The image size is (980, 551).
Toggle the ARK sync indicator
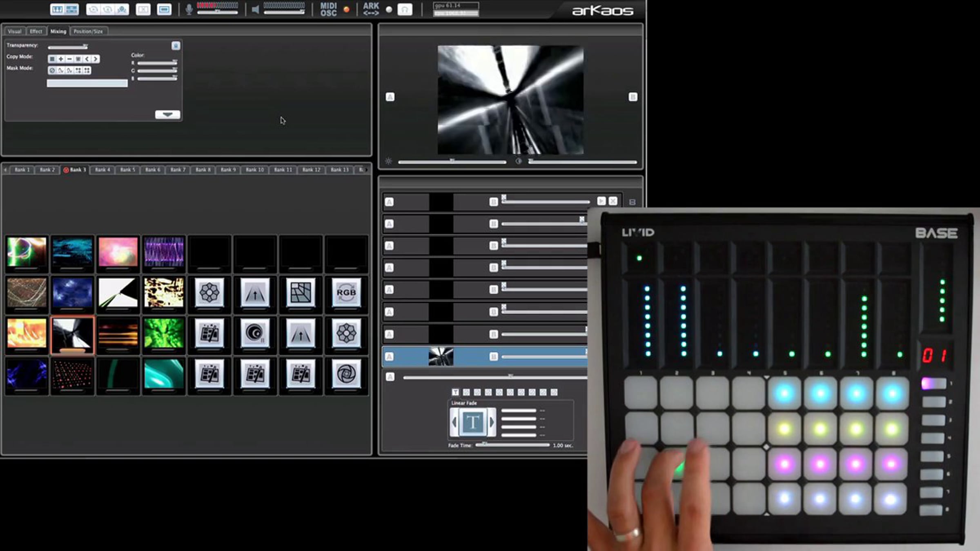(x=389, y=9)
